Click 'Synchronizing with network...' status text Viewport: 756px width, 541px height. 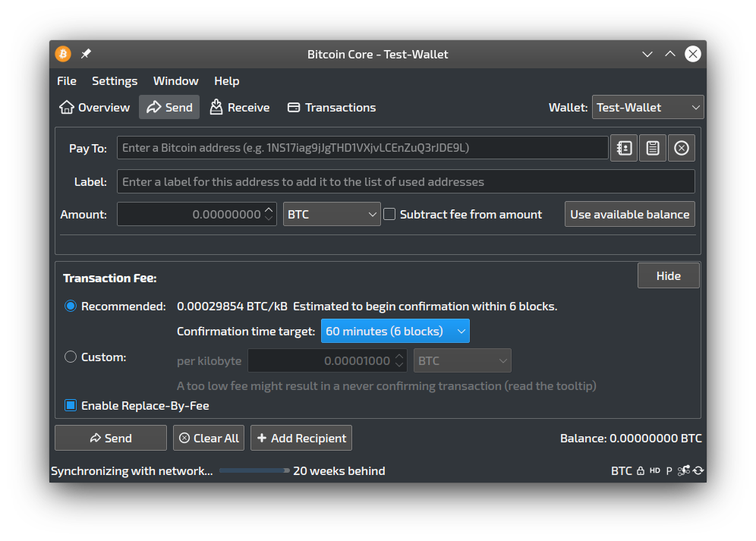click(x=131, y=470)
